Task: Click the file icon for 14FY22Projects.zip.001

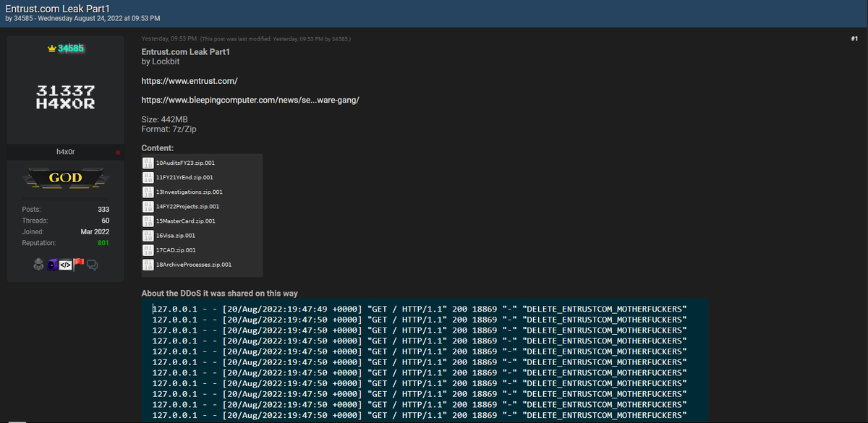Action: click(148, 206)
